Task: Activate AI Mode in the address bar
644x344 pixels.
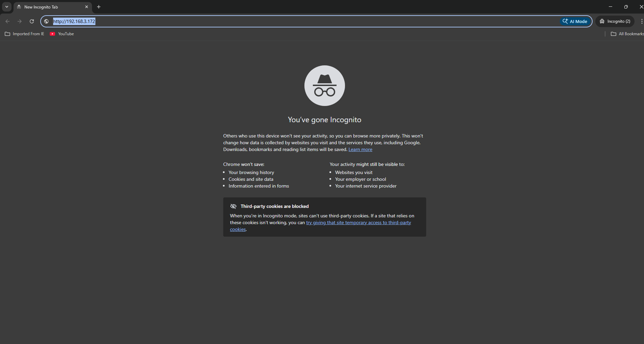Action: point(575,21)
